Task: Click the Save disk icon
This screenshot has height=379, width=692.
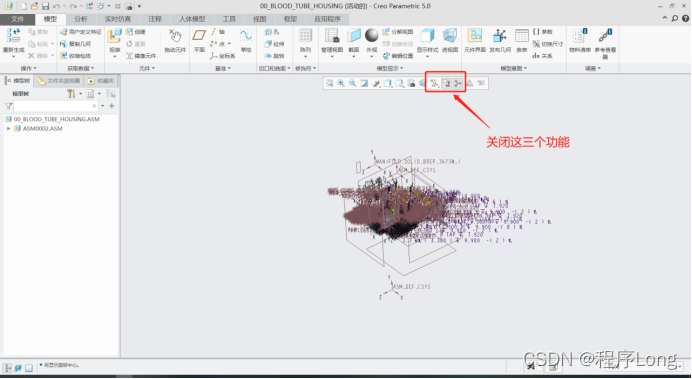Action: click(x=45, y=6)
